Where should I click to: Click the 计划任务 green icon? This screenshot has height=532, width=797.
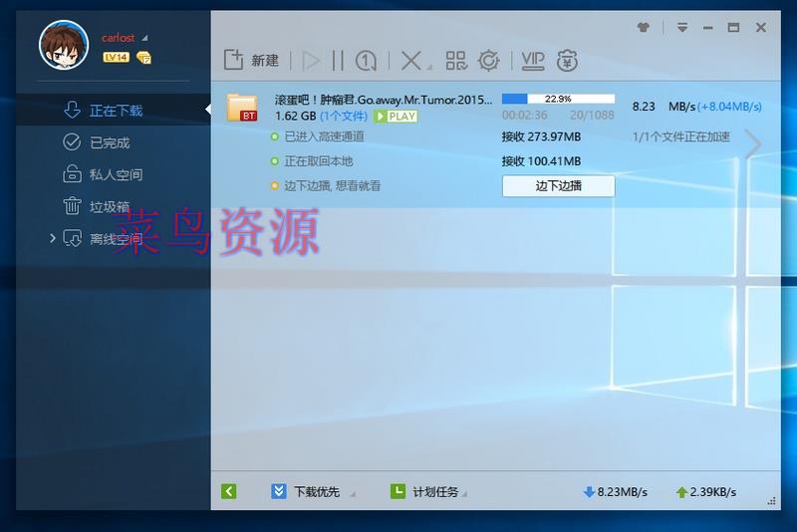click(x=398, y=491)
